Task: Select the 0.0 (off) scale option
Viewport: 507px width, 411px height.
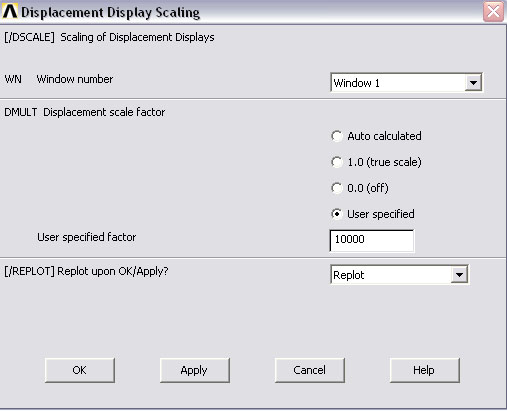Action: pyautogui.click(x=337, y=188)
